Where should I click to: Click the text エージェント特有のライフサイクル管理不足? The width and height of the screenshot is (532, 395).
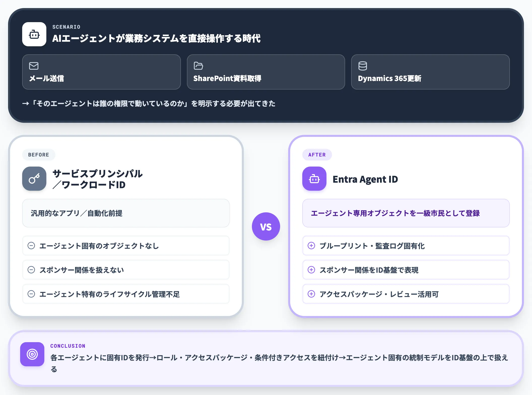point(110,294)
